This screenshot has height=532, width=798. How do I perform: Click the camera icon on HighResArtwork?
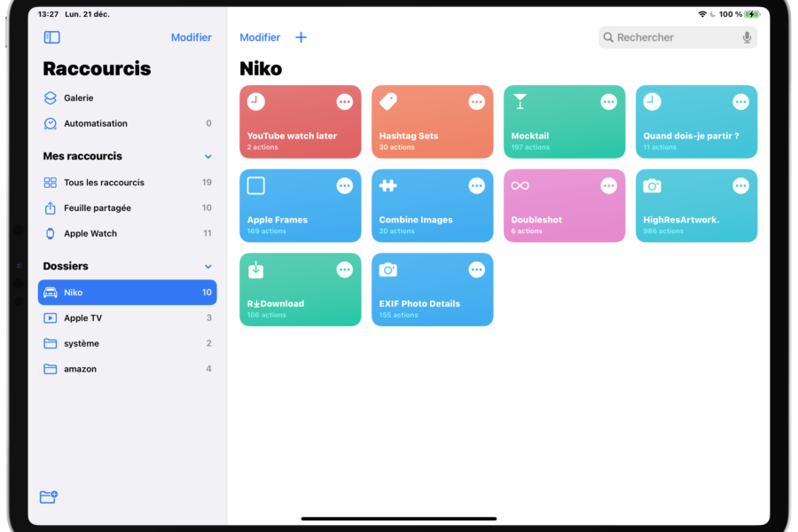pyautogui.click(x=652, y=186)
